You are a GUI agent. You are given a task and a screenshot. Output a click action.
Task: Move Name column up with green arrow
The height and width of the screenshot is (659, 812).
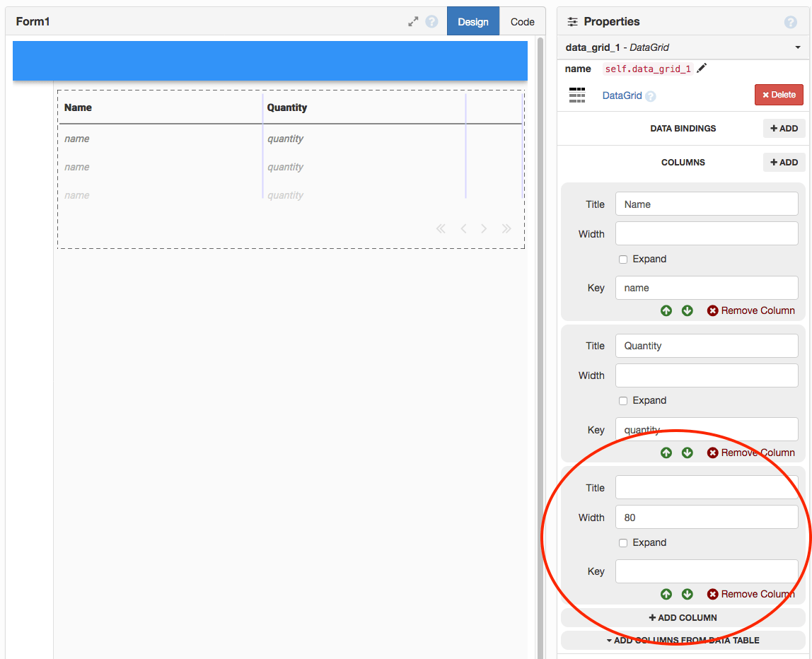click(x=666, y=310)
